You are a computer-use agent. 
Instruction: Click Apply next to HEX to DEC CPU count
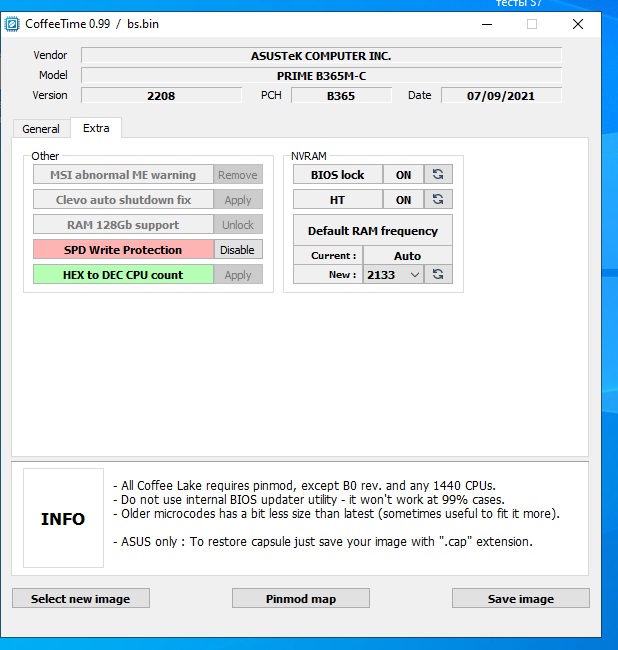coord(238,275)
